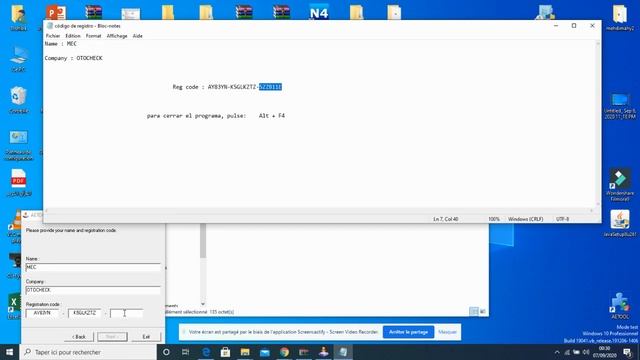The image size is (640, 360).
Task: Open Cortana from the taskbar
Action: [x=166, y=352]
